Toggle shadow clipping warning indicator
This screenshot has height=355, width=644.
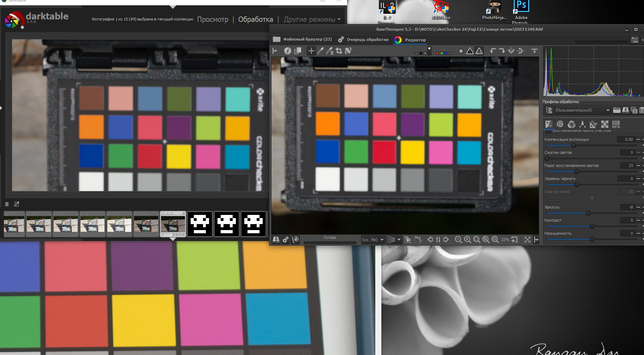470,51
